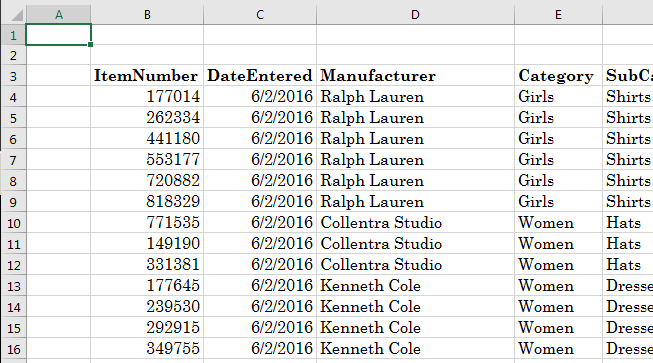
Task: Select row 3 header
Action: click(13, 76)
